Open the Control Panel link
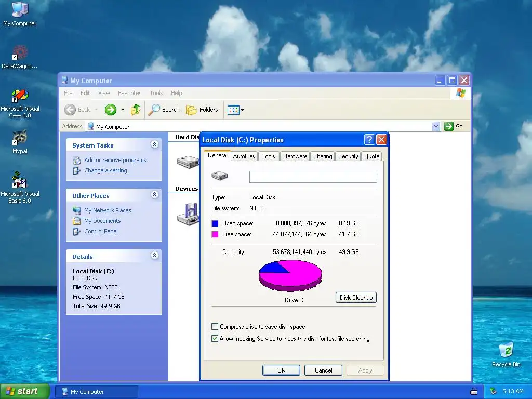Screen dimensions: 532x399 click(101, 231)
